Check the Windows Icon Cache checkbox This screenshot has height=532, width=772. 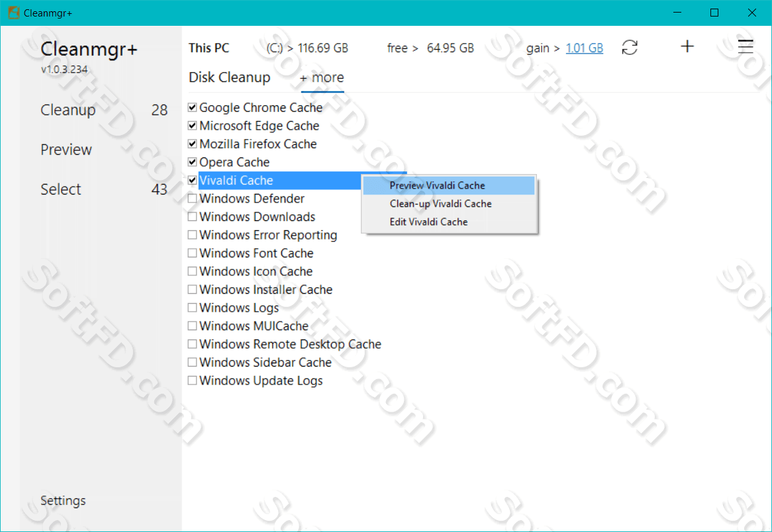pos(193,271)
